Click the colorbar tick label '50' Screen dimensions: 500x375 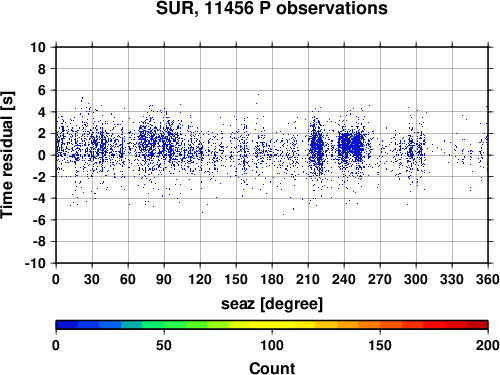click(x=164, y=345)
